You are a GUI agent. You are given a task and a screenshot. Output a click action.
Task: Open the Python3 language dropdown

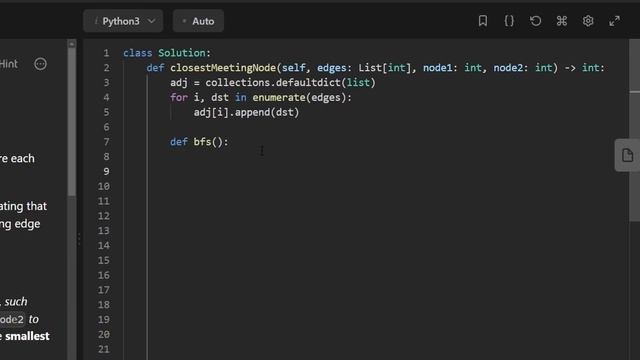[x=123, y=21]
